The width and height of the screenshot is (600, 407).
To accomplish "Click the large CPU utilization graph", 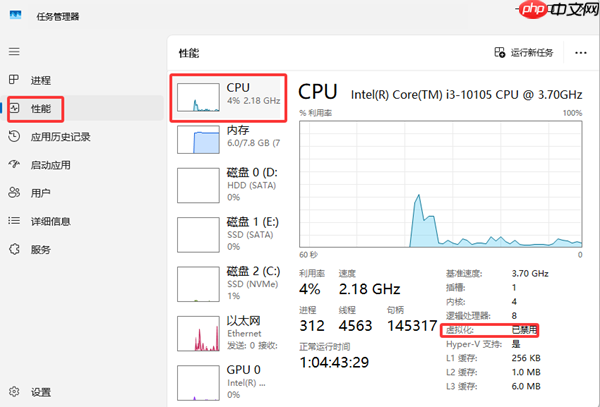I will [x=441, y=184].
